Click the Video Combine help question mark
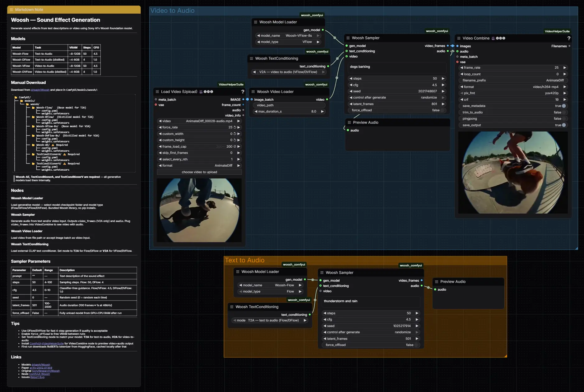The height and width of the screenshot is (392, 584). [x=569, y=38]
